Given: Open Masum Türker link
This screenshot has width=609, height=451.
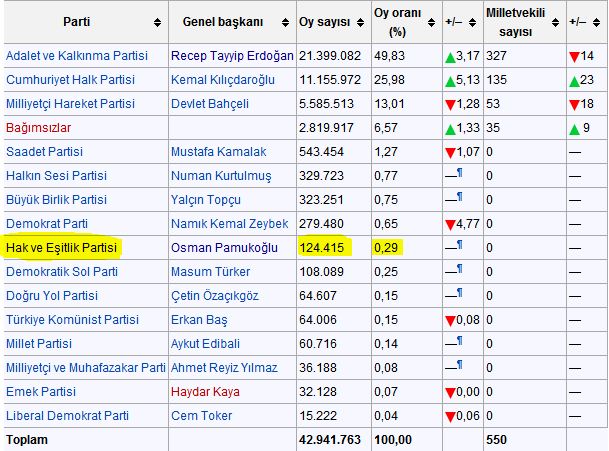Looking at the screenshot, I should [x=211, y=272].
